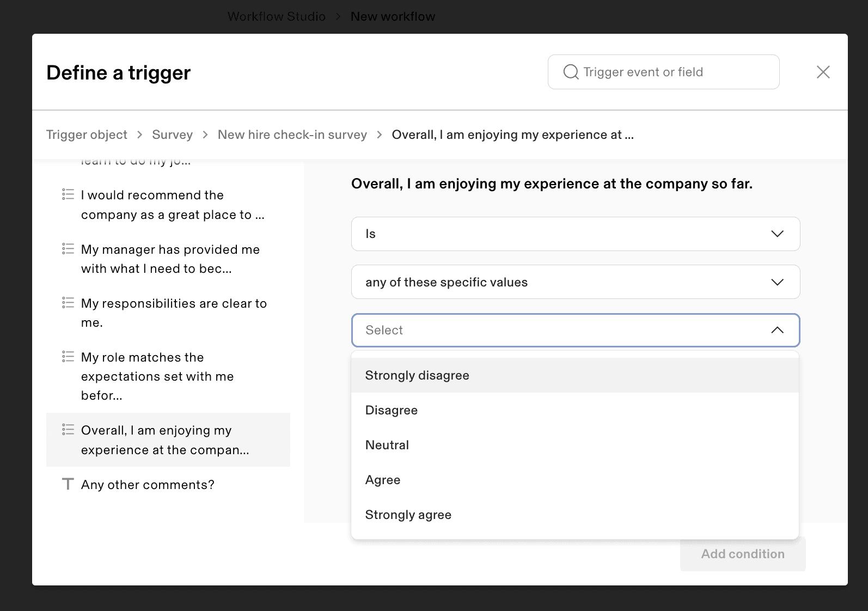This screenshot has width=868, height=611.
Task: Select 'I would recommend the company' question
Action: pyautogui.click(x=168, y=205)
